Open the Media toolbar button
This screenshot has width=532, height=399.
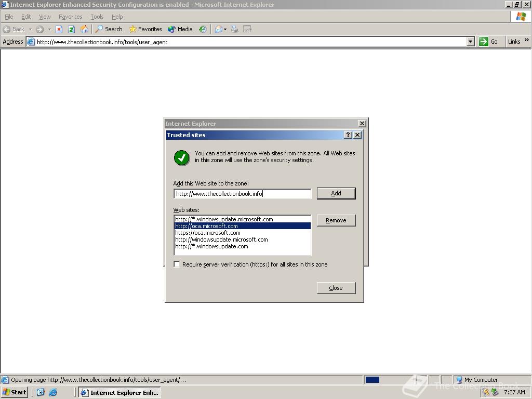[x=180, y=29]
